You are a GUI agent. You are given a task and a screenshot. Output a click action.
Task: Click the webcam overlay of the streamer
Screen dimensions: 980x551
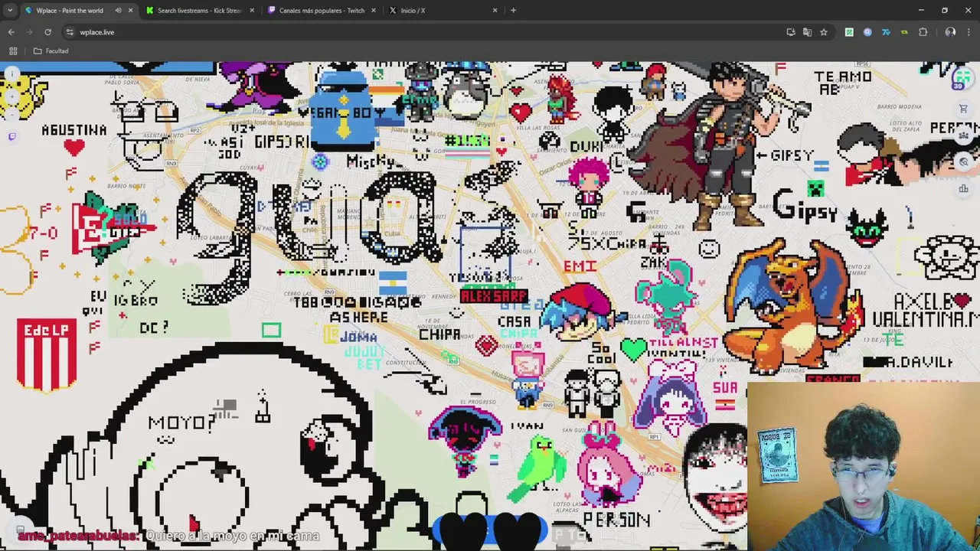click(863, 465)
